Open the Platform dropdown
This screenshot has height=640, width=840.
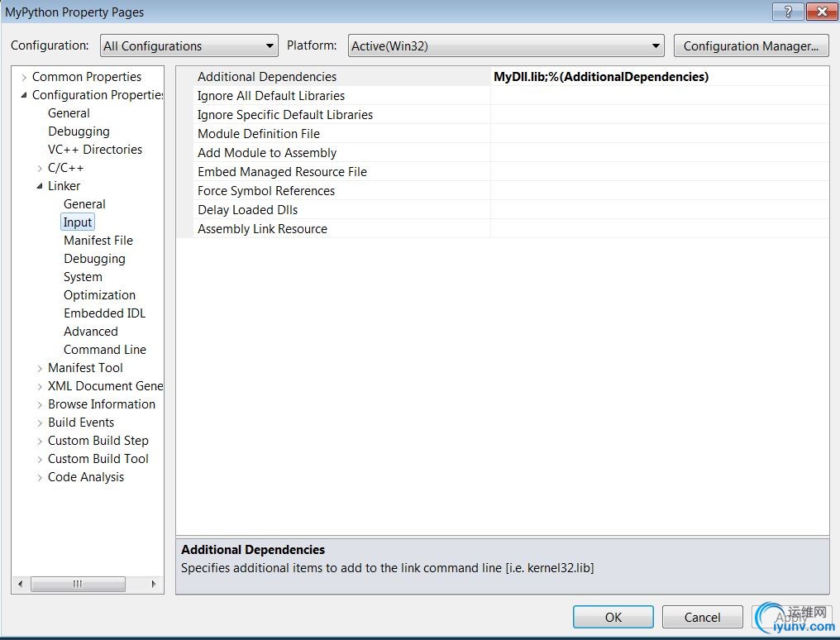coord(506,46)
